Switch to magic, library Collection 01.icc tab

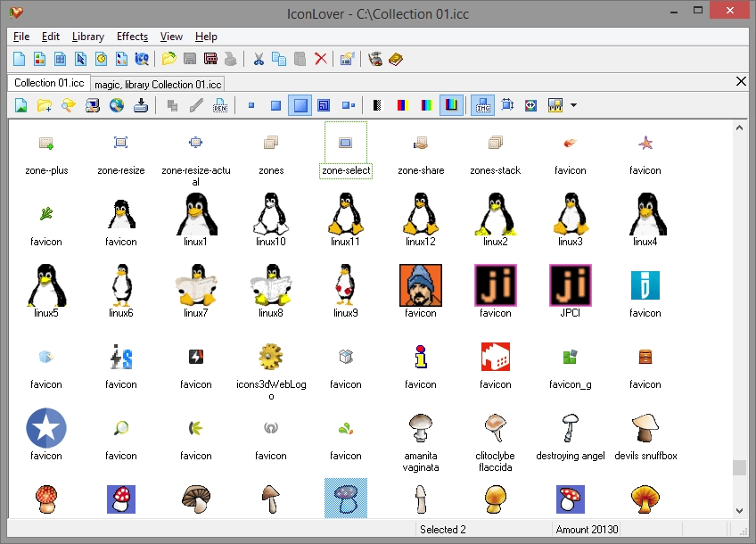(x=158, y=85)
